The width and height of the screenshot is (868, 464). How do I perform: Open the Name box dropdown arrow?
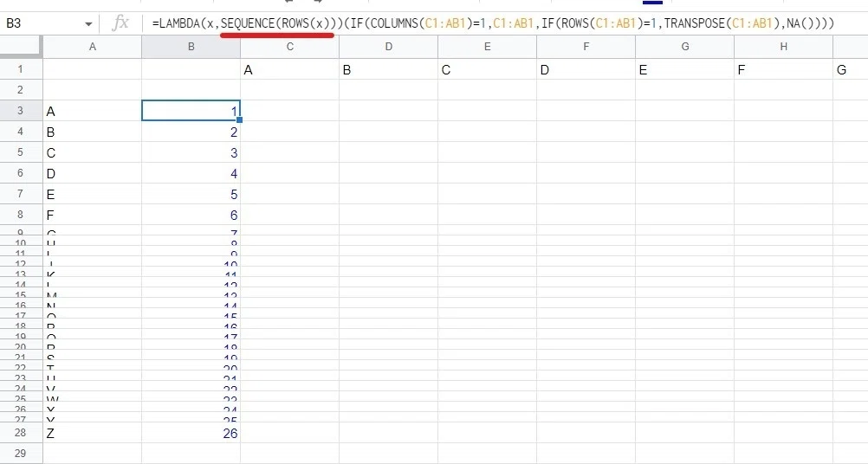click(88, 23)
